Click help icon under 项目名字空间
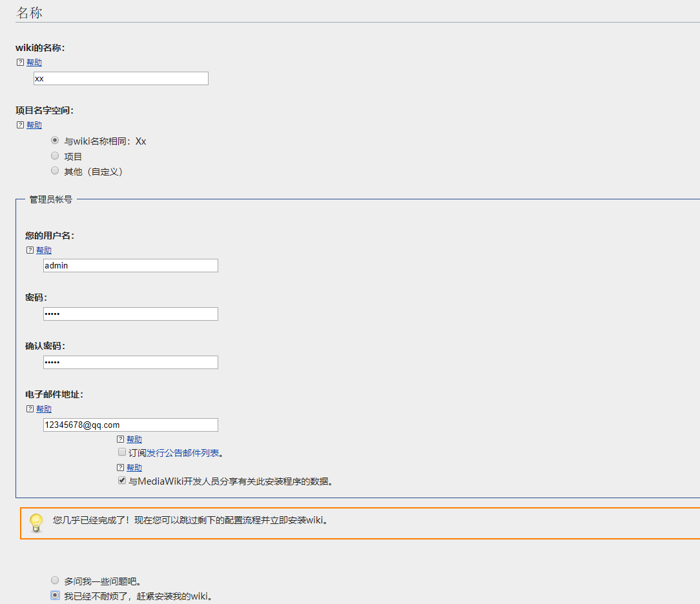Image resolution: width=700 pixels, height=604 pixels. [x=20, y=125]
